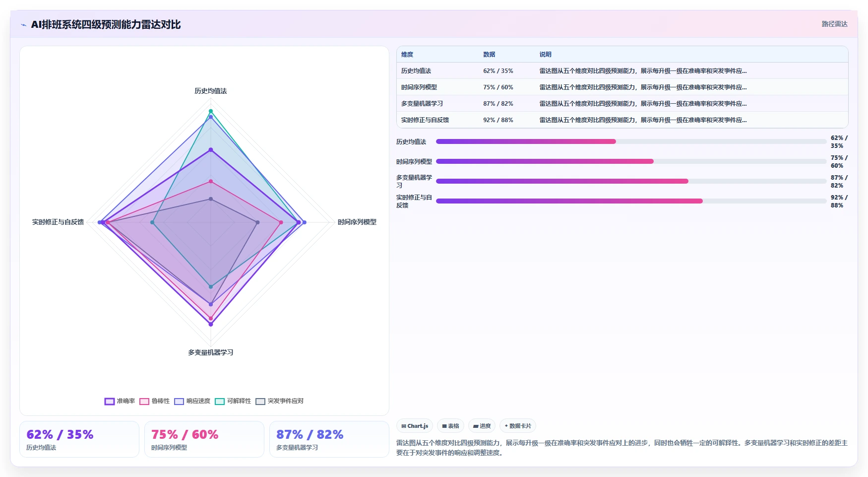The image size is (868, 477).
Task: Click the 92% / 88% value after the progress bar
Action: click(839, 201)
